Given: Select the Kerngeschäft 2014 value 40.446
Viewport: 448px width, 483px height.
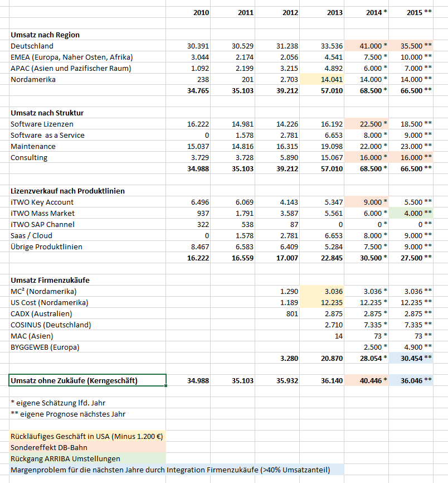Looking at the screenshot, I should pos(366,380).
